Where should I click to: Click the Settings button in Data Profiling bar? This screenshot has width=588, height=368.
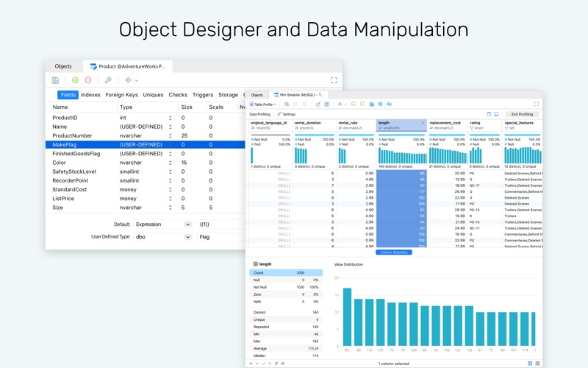tap(287, 114)
